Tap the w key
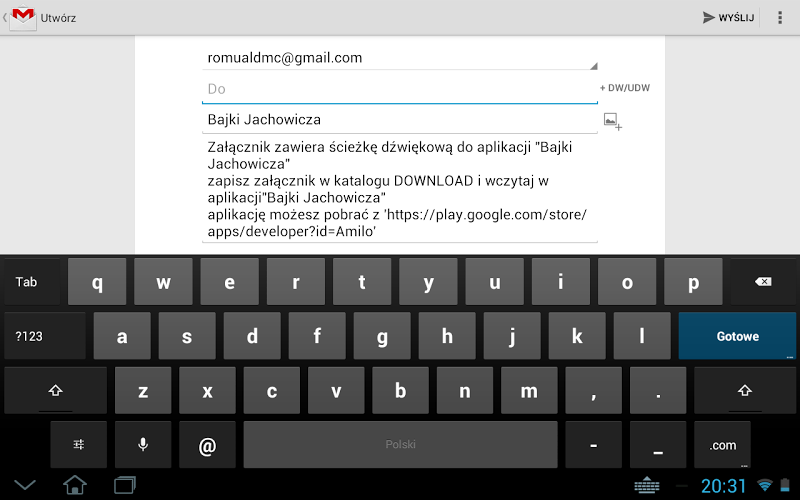 pos(163,282)
